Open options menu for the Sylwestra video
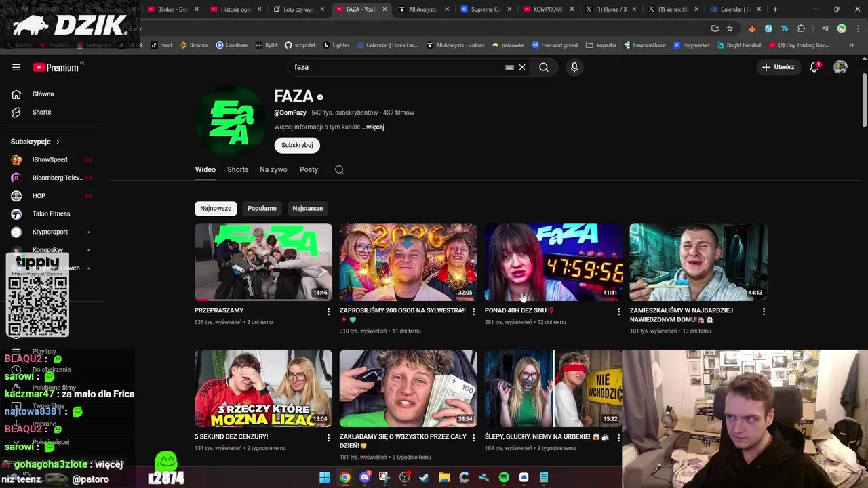868x488 pixels. (x=473, y=312)
